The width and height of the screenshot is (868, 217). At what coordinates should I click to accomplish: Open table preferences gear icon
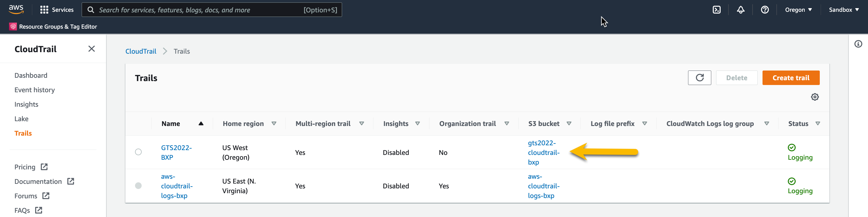tap(814, 97)
